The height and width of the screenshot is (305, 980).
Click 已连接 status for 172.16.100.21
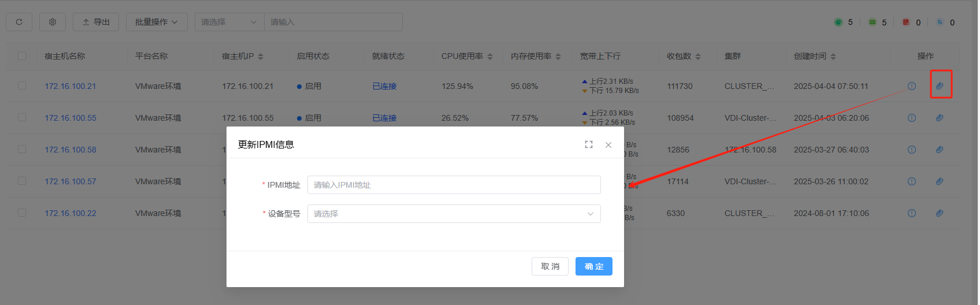pyautogui.click(x=384, y=86)
